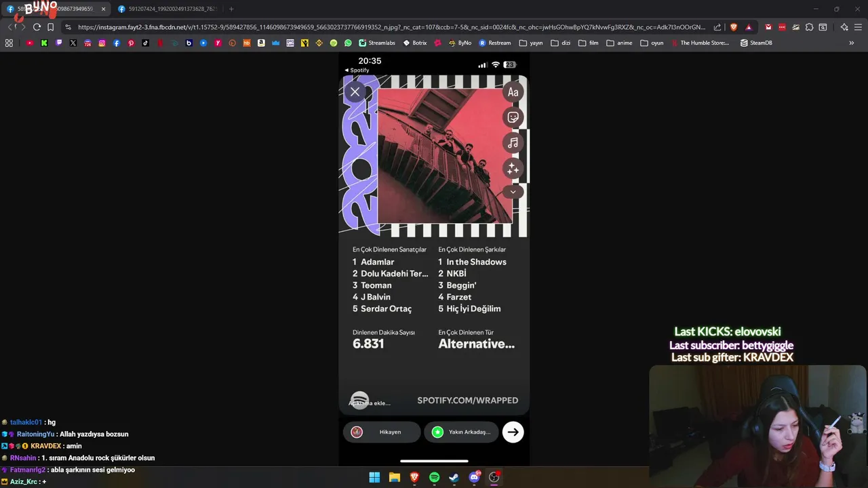Screen dimensions: 868x488
Task: Open the Kick bookmark
Action: pyautogui.click(x=44, y=43)
